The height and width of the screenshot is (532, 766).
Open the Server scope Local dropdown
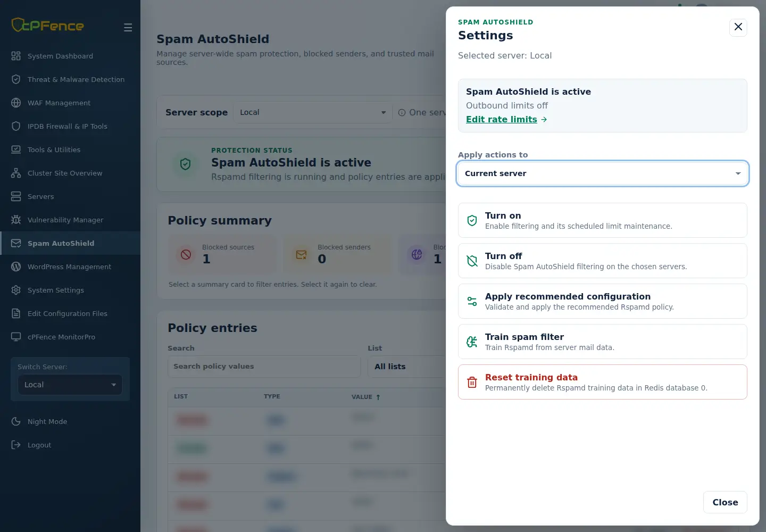[x=313, y=112]
